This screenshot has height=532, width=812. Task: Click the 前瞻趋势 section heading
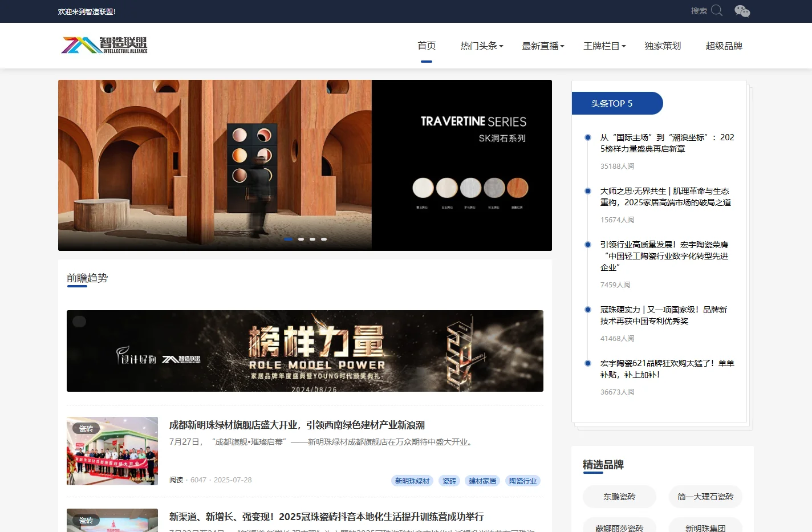pyautogui.click(x=87, y=278)
